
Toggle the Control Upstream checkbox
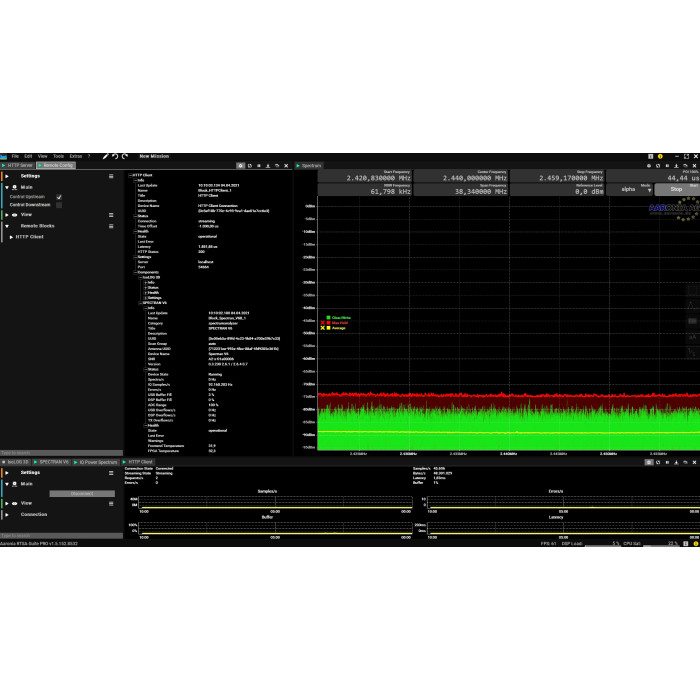[x=59, y=197]
